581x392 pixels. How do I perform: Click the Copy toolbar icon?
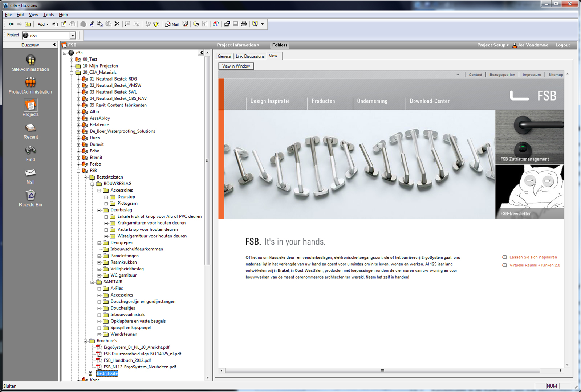click(100, 24)
